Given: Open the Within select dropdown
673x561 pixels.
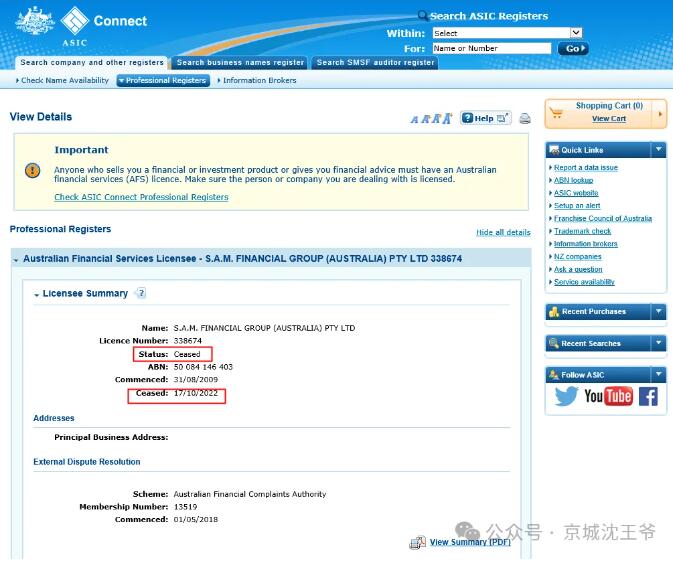Looking at the screenshot, I should click(x=507, y=33).
